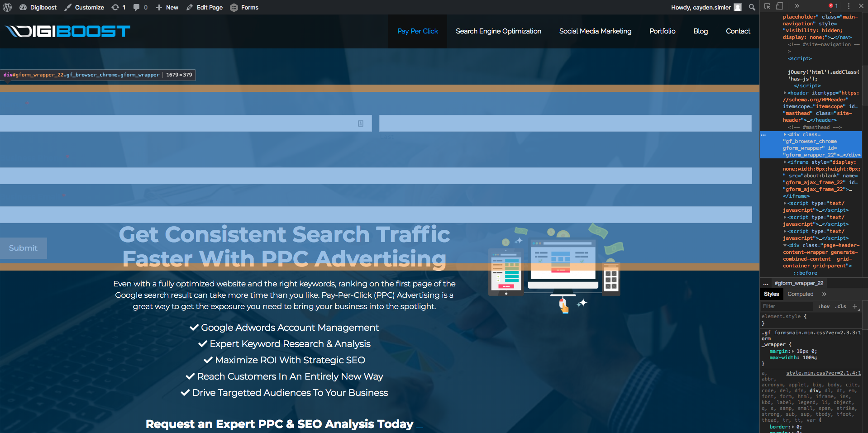Show more Styles pane tabs
Screen dimensions: 868x433
824,294
